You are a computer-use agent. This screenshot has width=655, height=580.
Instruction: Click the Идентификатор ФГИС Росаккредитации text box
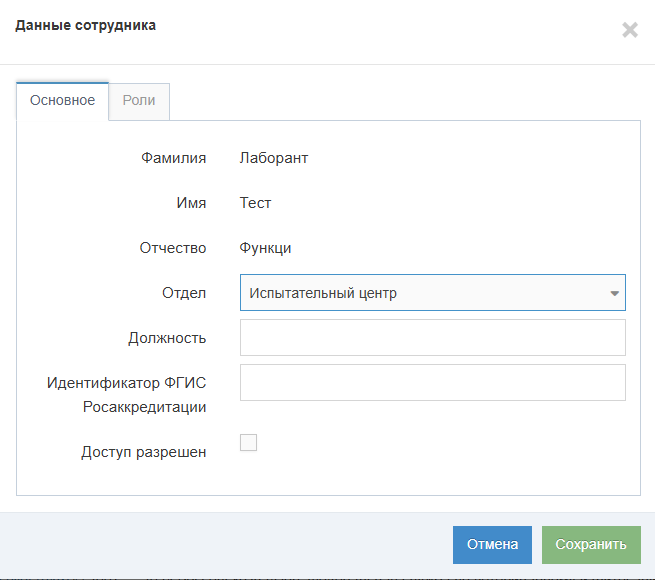coord(432,382)
